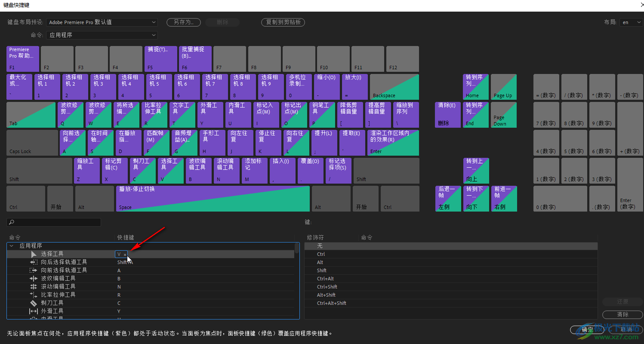Click the F12 key on virtual keyboard
The width and height of the screenshot is (644, 344).
(403, 59)
